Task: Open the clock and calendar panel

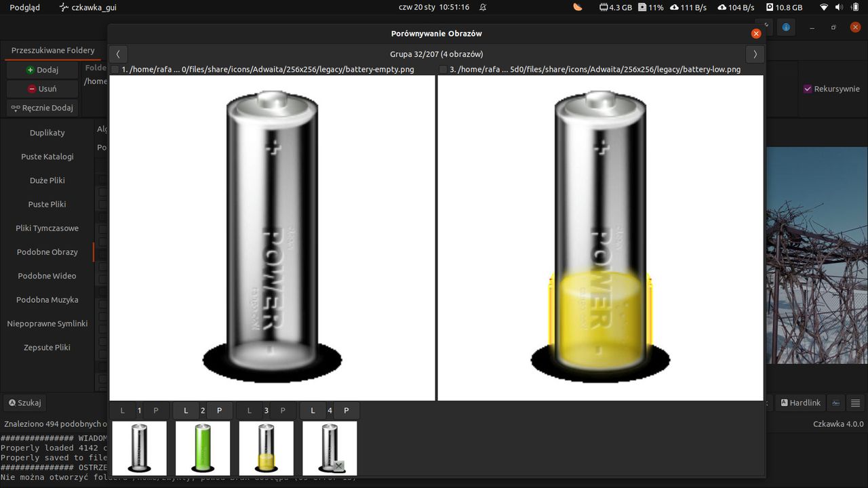Action: [x=434, y=7]
